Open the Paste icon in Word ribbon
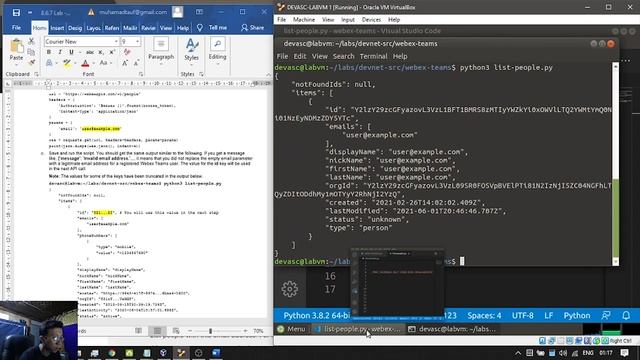The image size is (640, 360). [16, 46]
